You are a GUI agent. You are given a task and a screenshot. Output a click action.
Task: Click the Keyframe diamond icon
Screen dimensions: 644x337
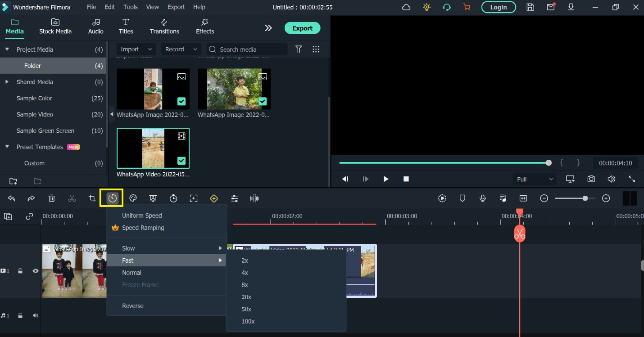pos(214,198)
